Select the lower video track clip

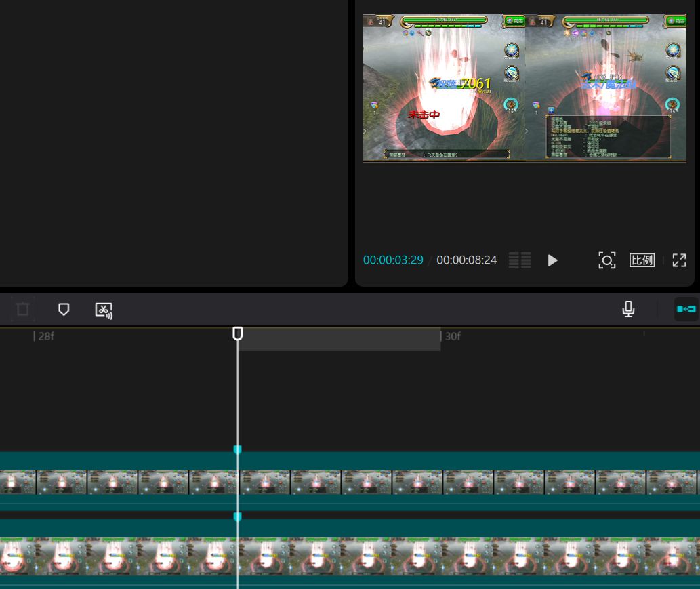tap(350, 554)
